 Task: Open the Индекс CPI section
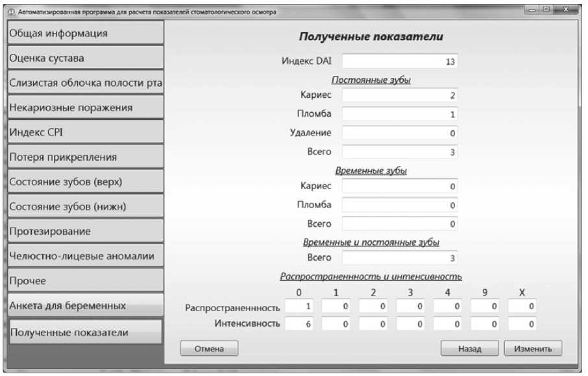tap(86, 132)
